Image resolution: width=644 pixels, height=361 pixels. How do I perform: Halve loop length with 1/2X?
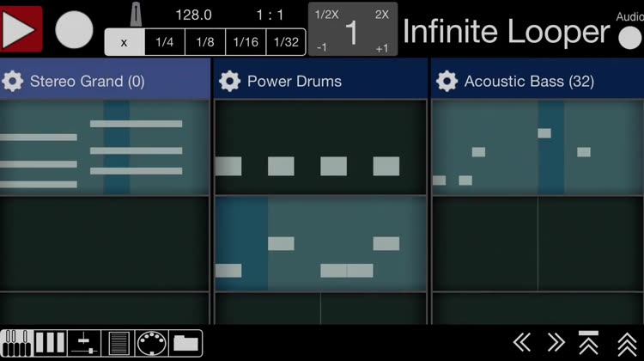[326, 15]
